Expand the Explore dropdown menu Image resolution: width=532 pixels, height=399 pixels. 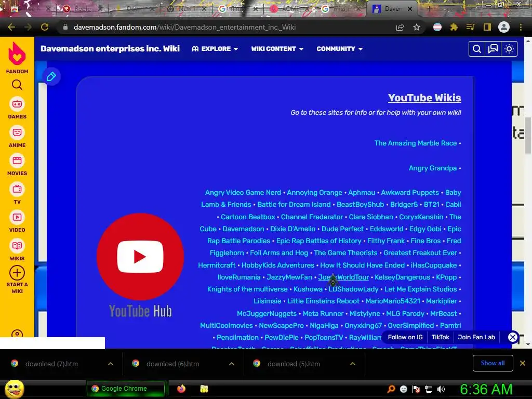coord(215,49)
